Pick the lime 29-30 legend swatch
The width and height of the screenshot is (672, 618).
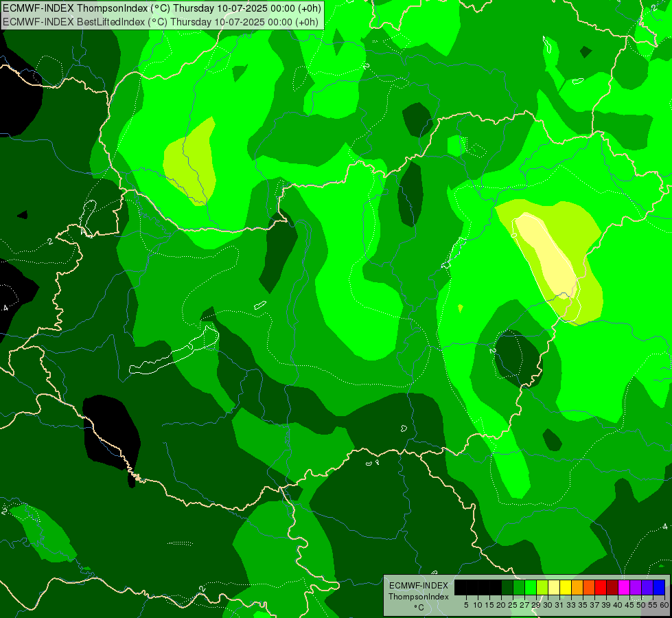542,587
